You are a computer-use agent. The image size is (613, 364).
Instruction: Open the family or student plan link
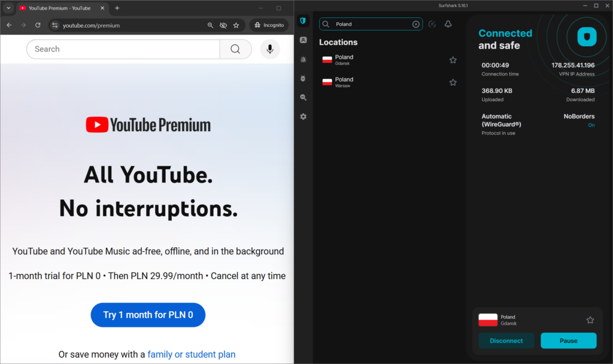pos(191,354)
